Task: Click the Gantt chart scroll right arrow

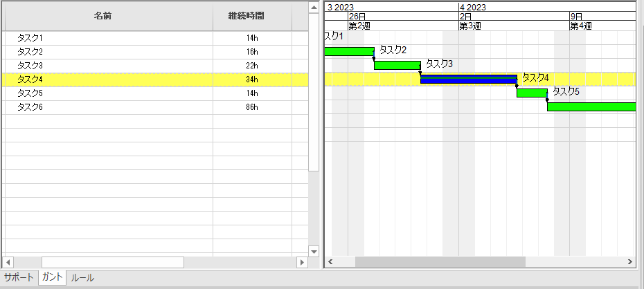Action: (630, 261)
